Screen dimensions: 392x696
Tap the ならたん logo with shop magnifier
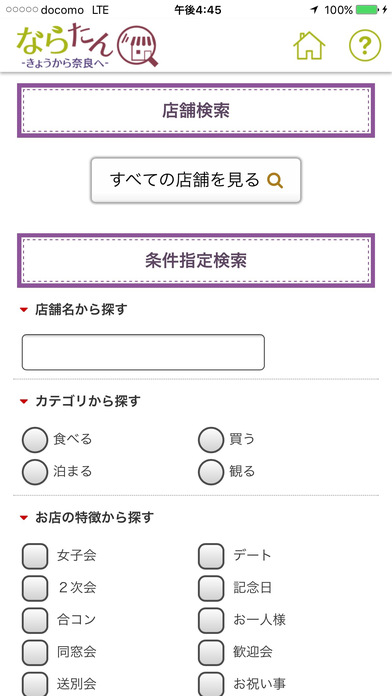tap(87, 47)
